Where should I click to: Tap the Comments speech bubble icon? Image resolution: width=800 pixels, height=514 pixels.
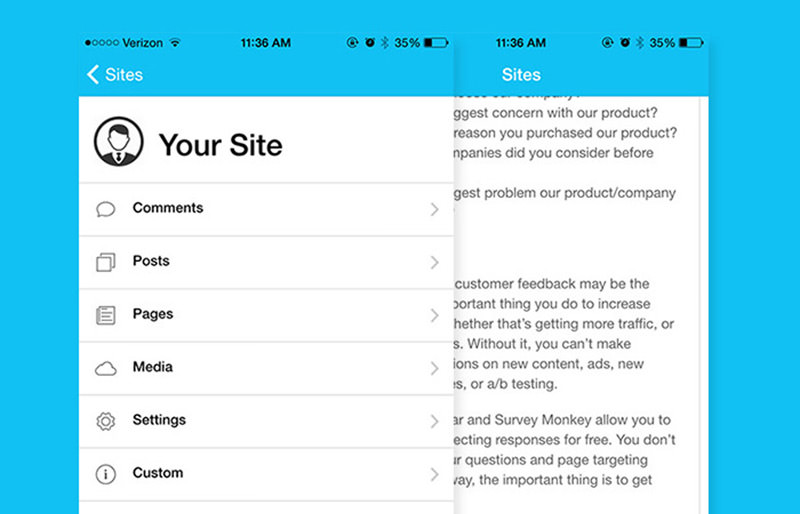(x=106, y=209)
